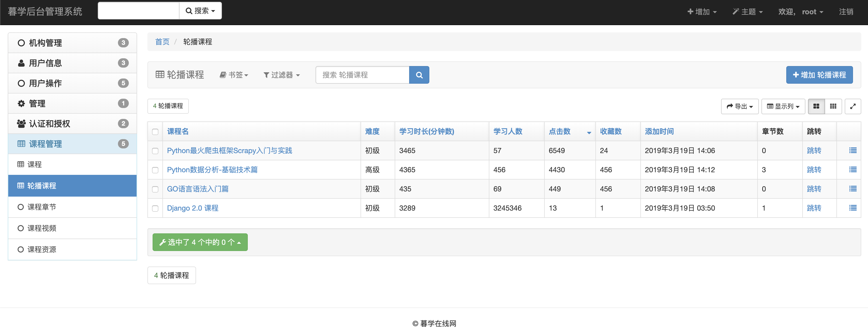Click the fullscreen expand arrows icon
Screen dimensions: 868x330
coord(852,106)
